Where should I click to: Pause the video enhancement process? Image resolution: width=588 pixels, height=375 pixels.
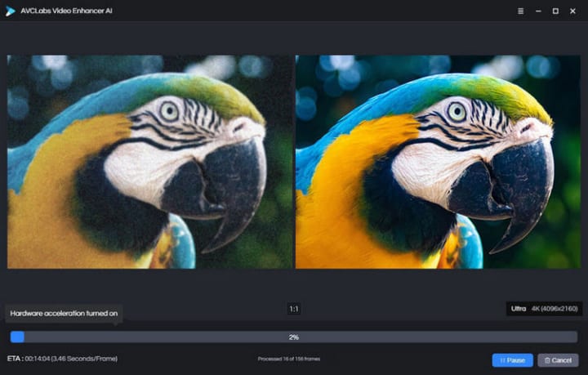512,360
